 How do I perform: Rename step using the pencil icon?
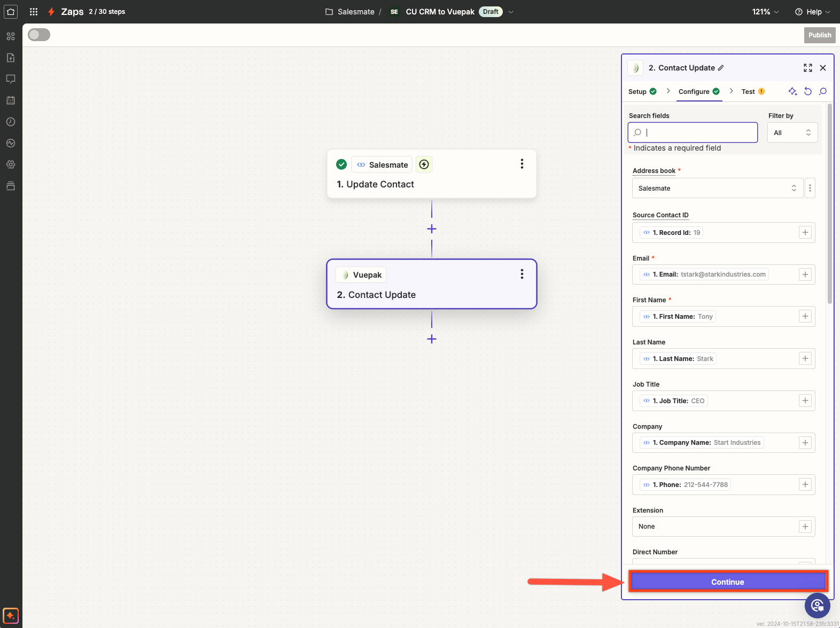[721, 68]
